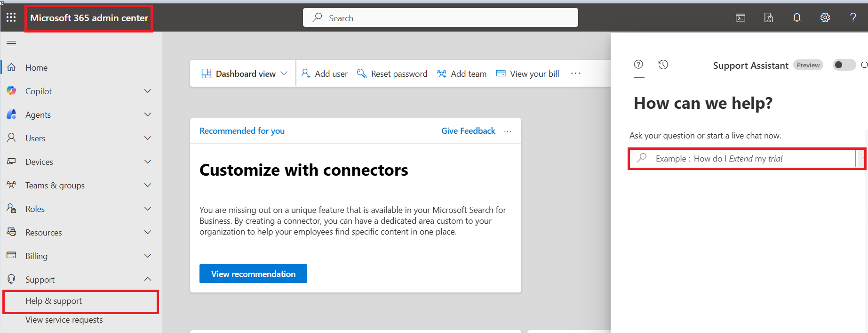Image resolution: width=868 pixels, height=333 pixels.
Task: Click the history clock icon in Support panel
Action: [x=663, y=65]
